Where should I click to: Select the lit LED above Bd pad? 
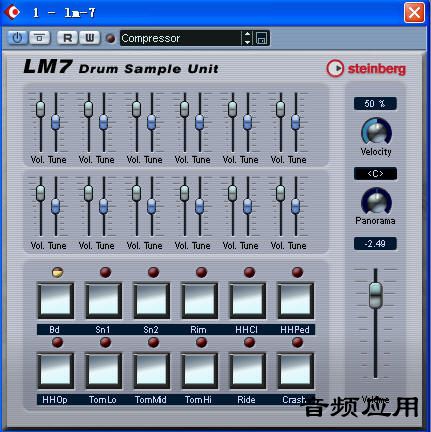tap(57, 272)
